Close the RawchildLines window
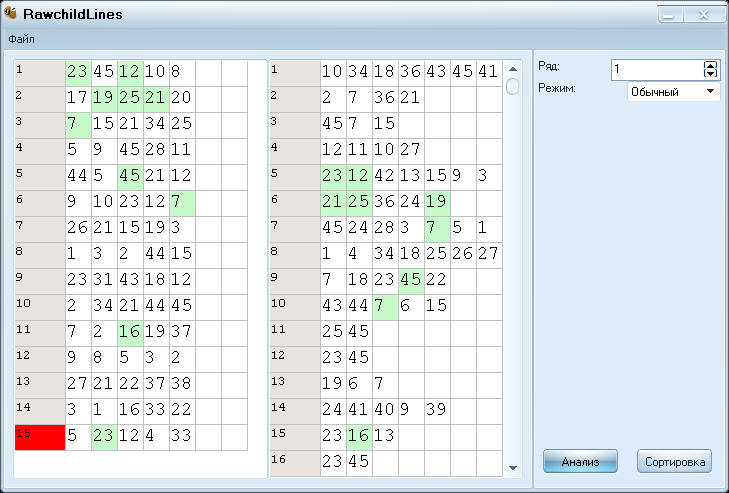Image resolution: width=729 pixels, height=493 pixels. [703, 15]
